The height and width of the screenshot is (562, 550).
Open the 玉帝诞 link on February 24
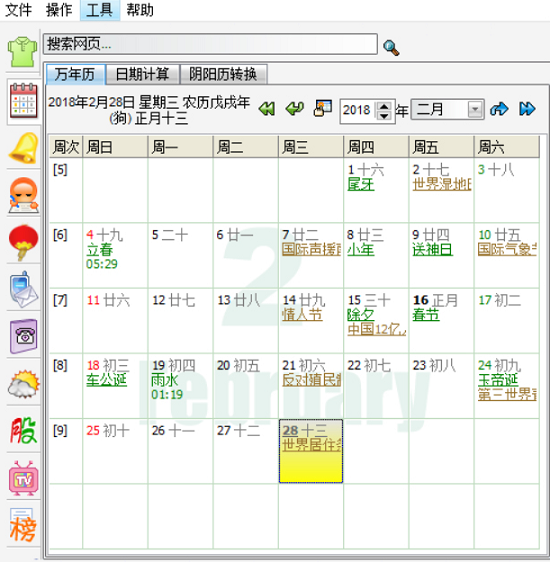tap(498, 380)
